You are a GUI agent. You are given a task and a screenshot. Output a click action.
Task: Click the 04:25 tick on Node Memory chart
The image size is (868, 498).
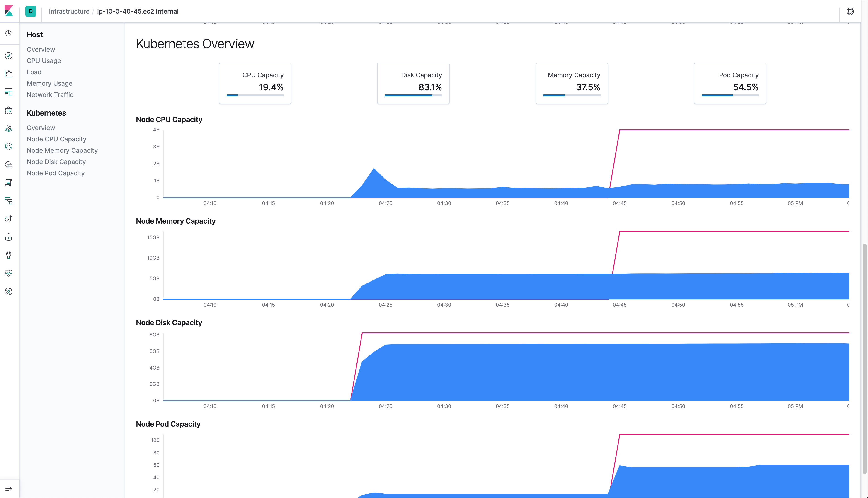coord(386,305)
